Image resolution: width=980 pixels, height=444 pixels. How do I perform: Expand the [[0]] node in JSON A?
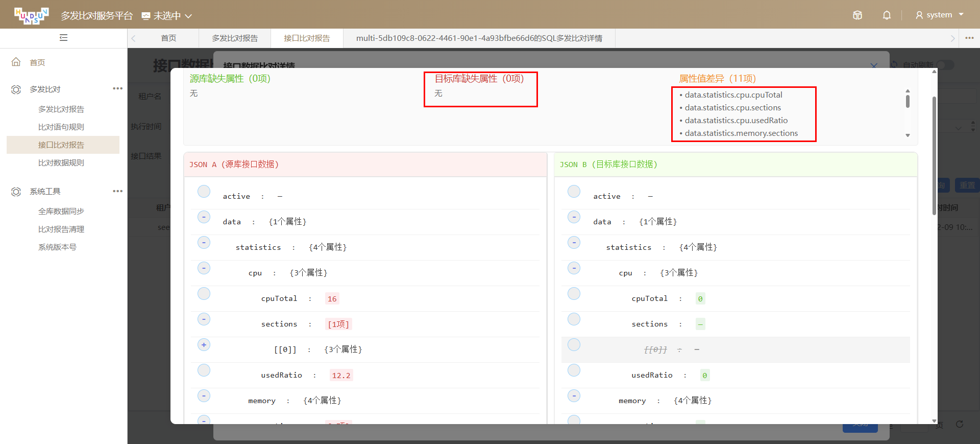click(x=204, y=345)
